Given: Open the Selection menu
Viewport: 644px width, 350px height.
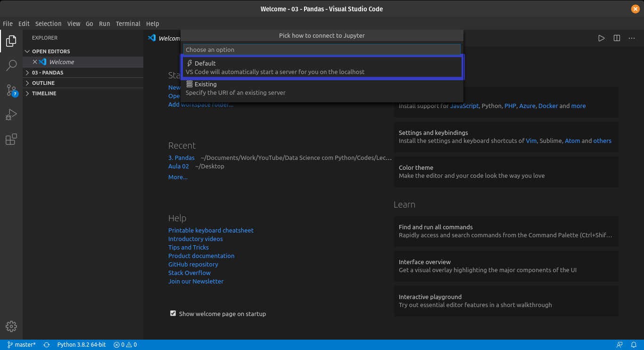Looking at the screenshot, I should click(49, 24).
